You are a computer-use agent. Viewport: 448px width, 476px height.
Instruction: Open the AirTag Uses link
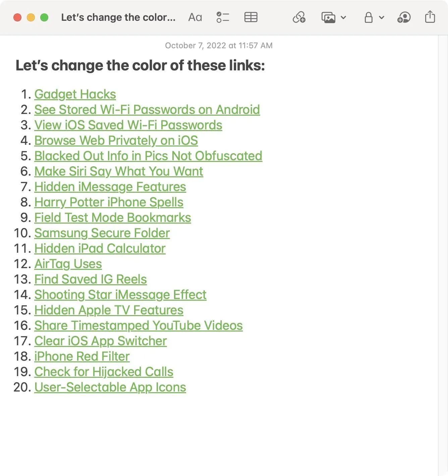pos(68,264)
